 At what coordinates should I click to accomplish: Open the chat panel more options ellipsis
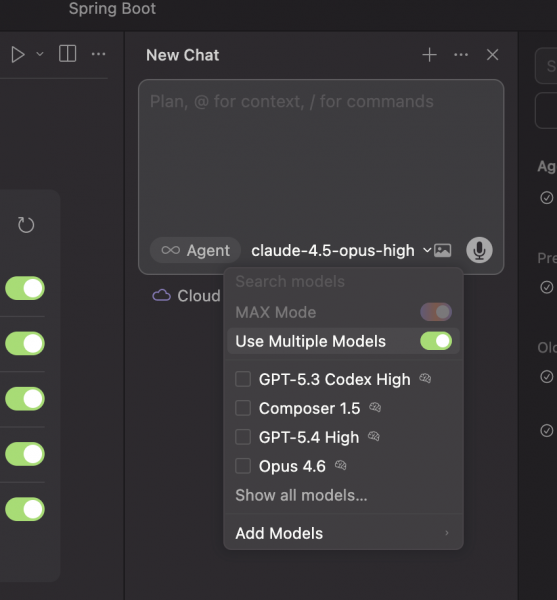461,55
